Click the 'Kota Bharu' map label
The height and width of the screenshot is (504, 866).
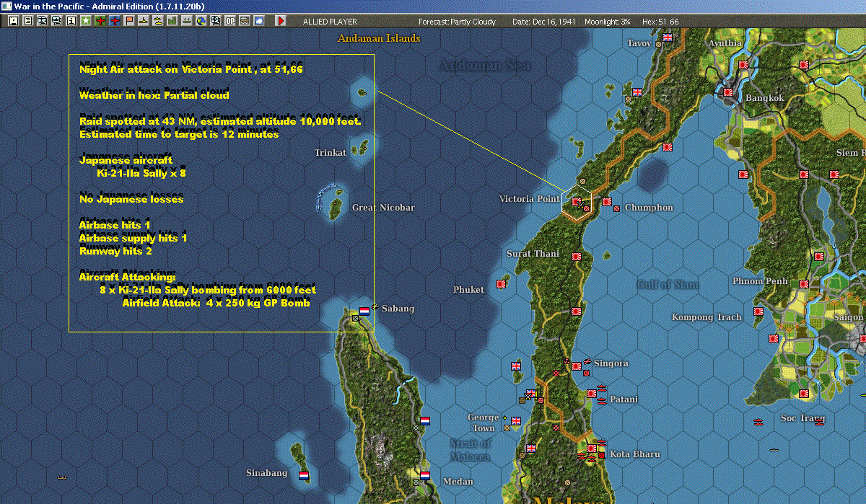634,454
